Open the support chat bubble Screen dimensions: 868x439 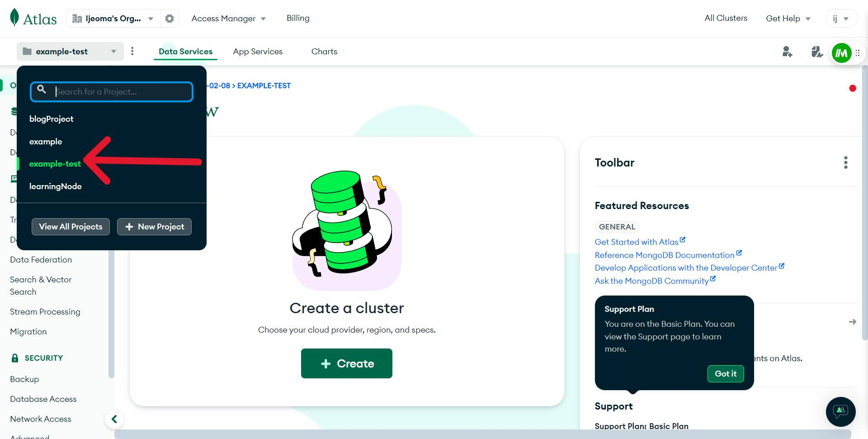(840, 411)
